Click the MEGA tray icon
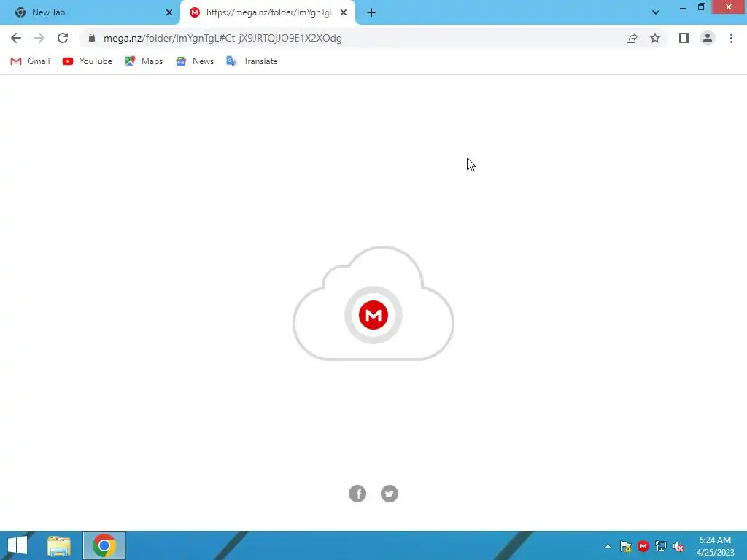Image resolution: width=747 pixels, height=560 pixels. pyautogui.click(x=643, y=546)
